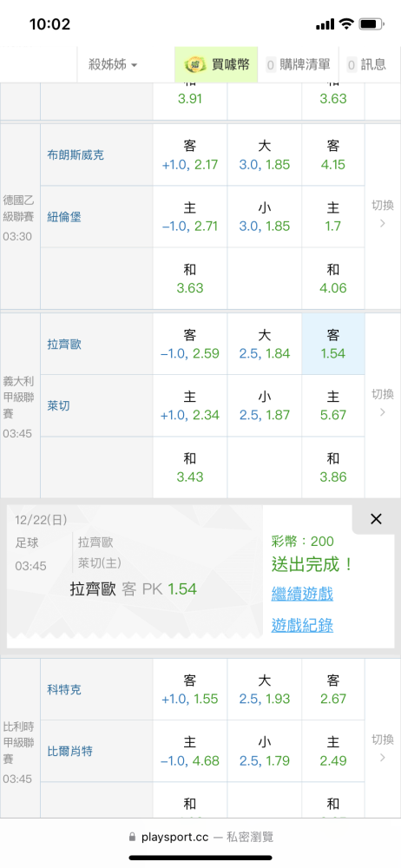Screen dimensions: 401x868
Task: Tap the lock icon beside playsport.cc
Action: tap(132, 837)
